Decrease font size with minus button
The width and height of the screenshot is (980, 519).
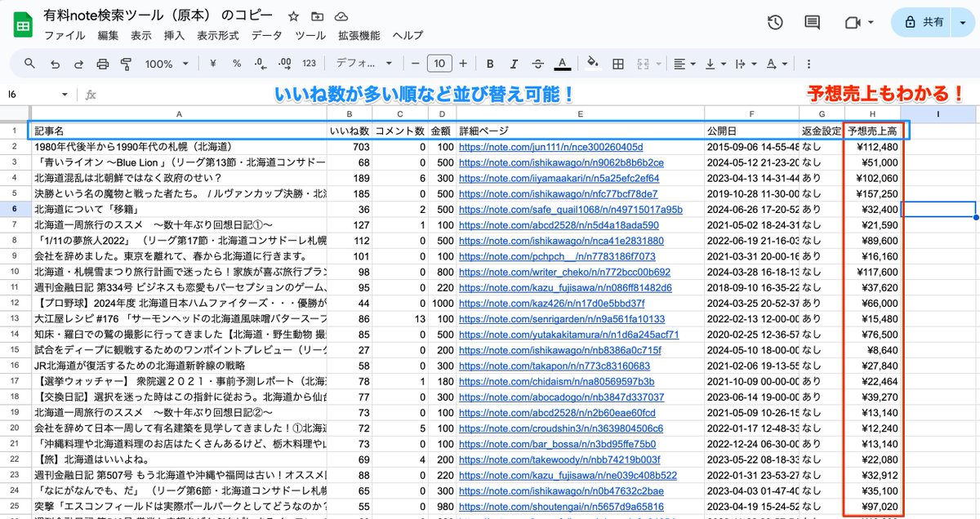(415, 64)
